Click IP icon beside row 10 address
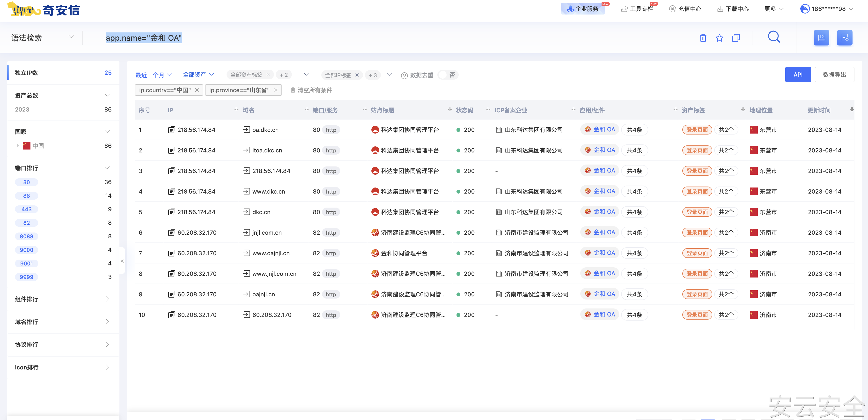The width and height of the screenshot is (868, 420). [x=171, y=315]
